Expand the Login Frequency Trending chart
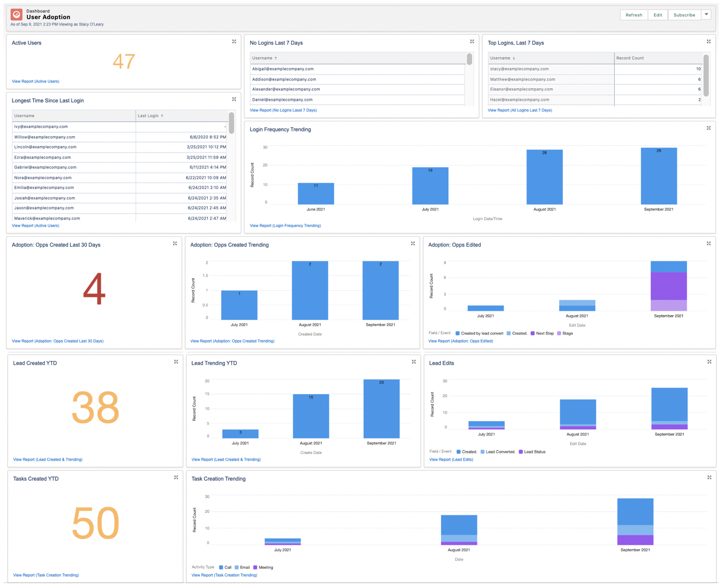This screenshot has width=722, height=588. click(x=708, y=128)
